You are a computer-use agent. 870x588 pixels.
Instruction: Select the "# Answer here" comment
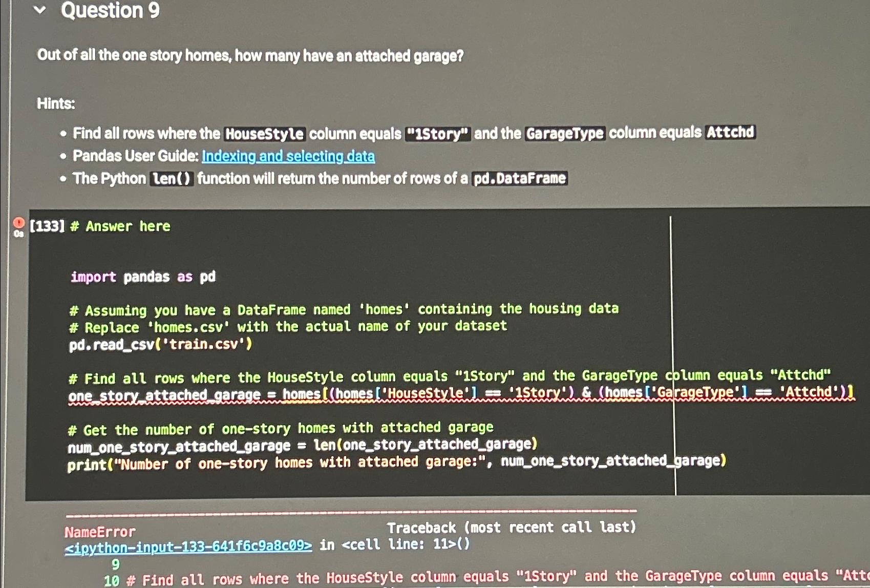point(121,226)
